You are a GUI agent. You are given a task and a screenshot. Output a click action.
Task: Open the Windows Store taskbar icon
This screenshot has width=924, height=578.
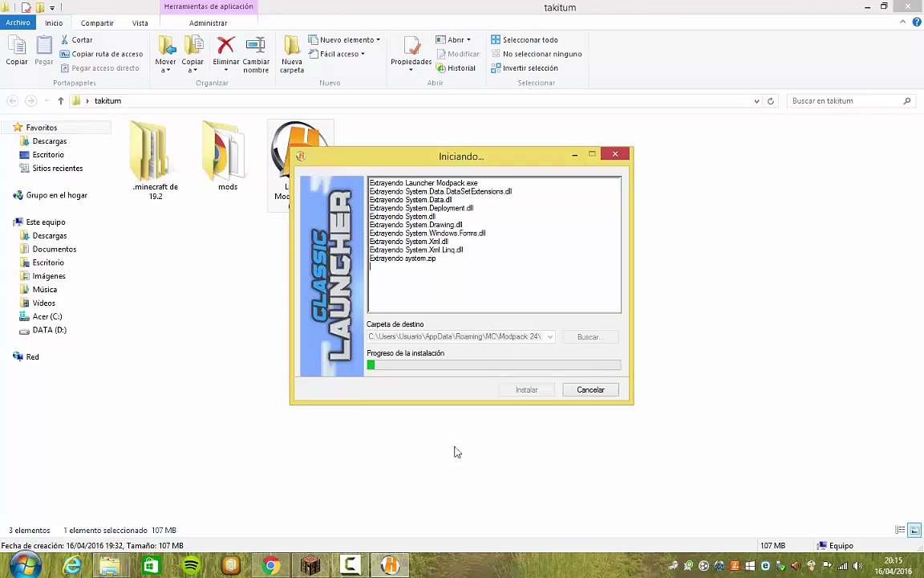click(x=151, y=566)
